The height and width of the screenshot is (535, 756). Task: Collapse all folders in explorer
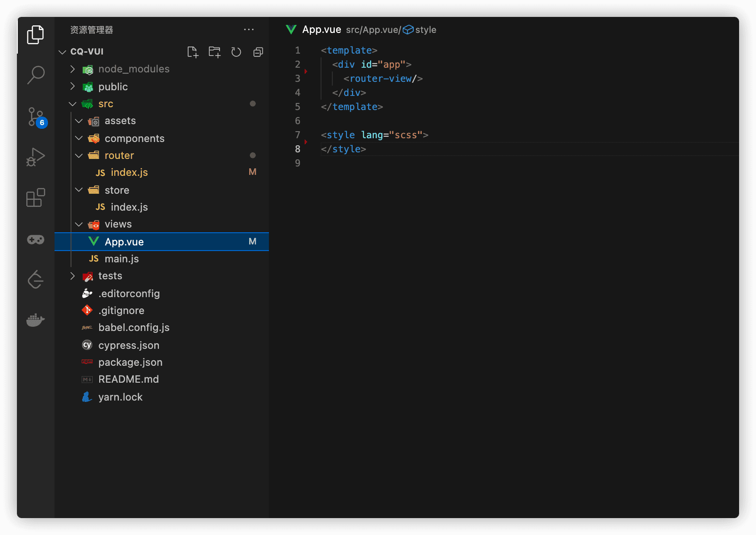(x=258, y=52)
